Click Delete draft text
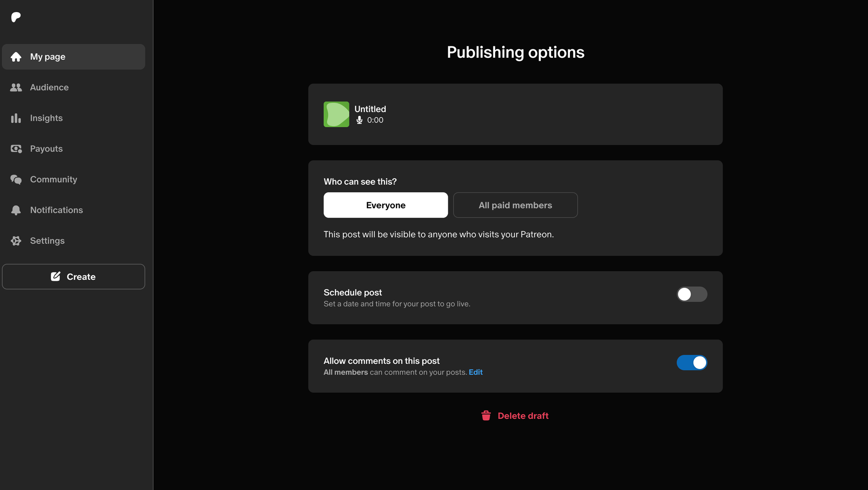The image size is (868, 490). 523,416
